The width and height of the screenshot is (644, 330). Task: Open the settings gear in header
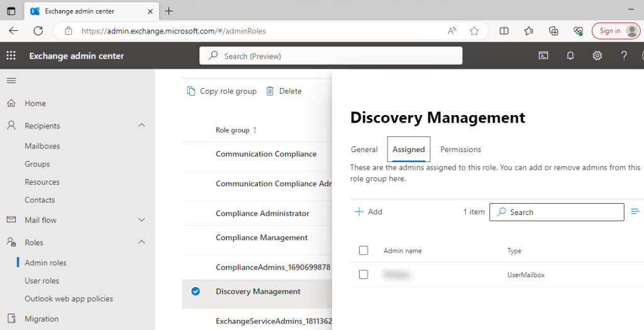pyautogui.click(x=597, y=55)
